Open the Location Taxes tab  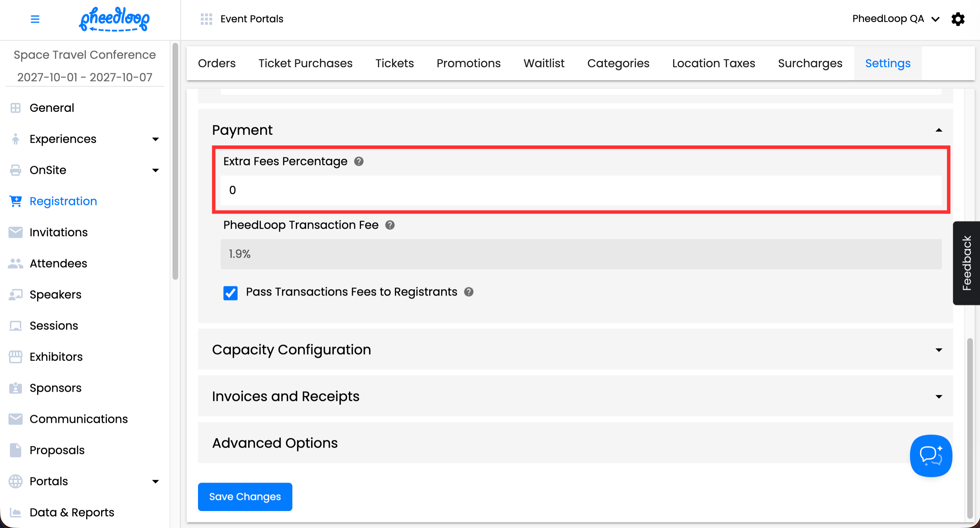(x=713, y=63)
